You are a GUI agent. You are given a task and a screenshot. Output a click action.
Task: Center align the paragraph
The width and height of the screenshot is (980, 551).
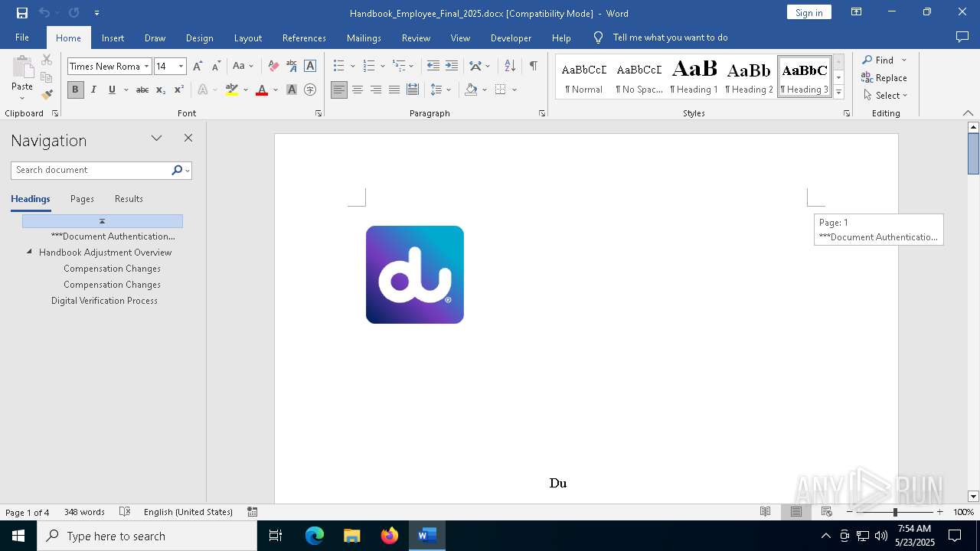(358, 90)
